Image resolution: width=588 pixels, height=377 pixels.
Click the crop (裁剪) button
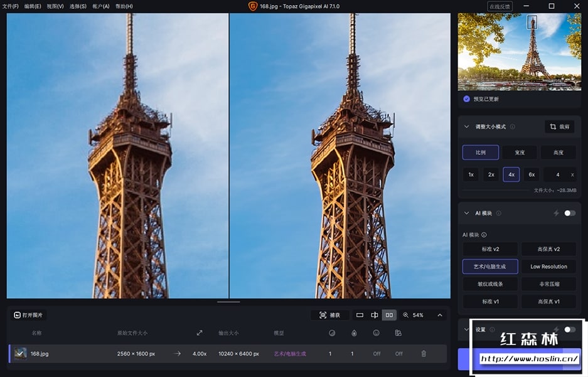point(559,127)
